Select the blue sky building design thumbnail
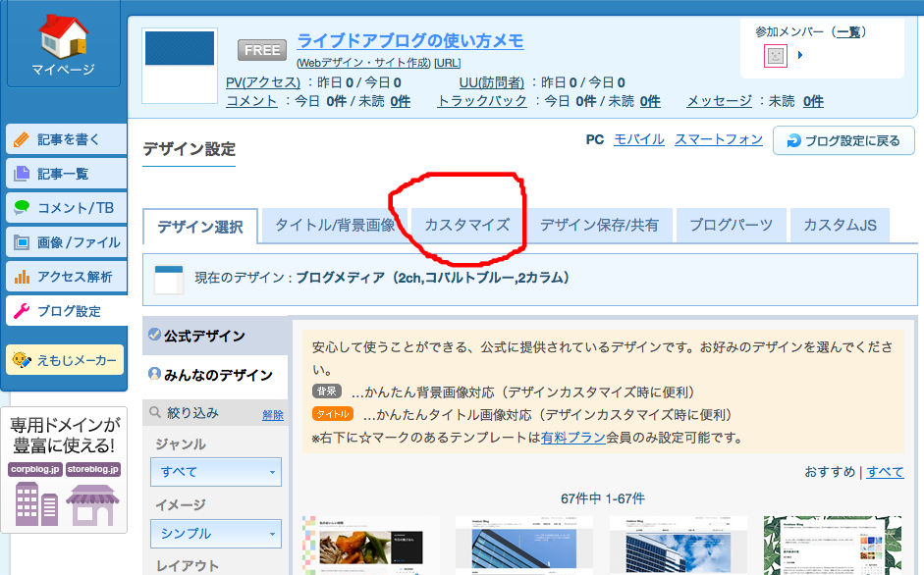Viewport: 924px width, 575px height. click(x=679, y=546)
